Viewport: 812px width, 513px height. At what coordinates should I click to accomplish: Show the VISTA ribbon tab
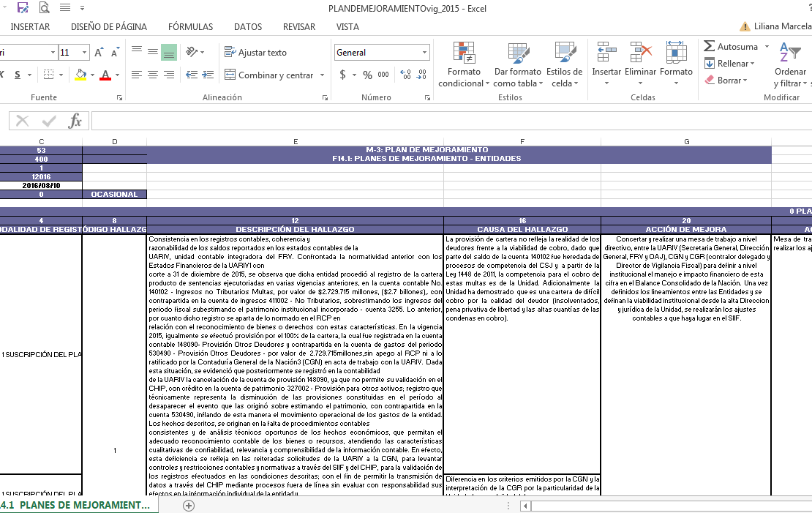[x=347, y=27]
